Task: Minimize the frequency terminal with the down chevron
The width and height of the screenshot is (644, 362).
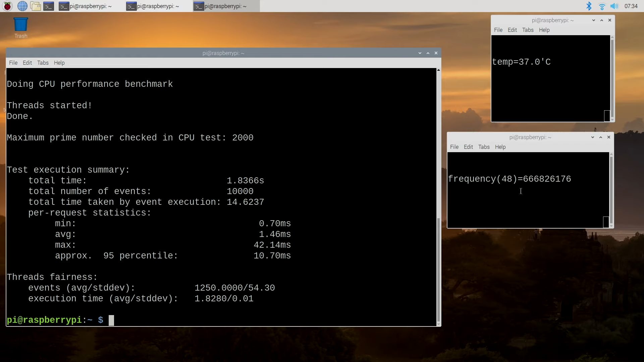Action: 592,137
